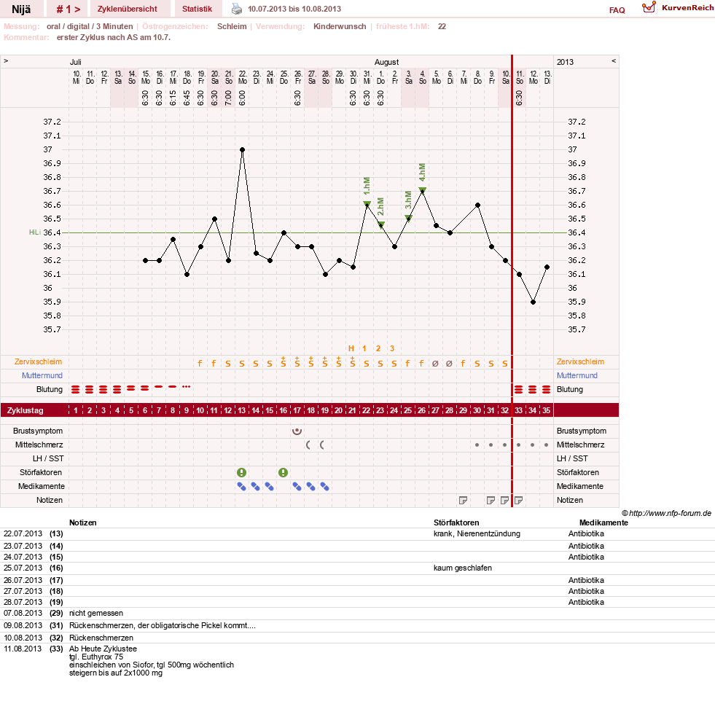Click the Störfaktoren marker on cycle day 13
Image resolution: width=715 pixels, height=728 pixels.
(x=241, y=473)
